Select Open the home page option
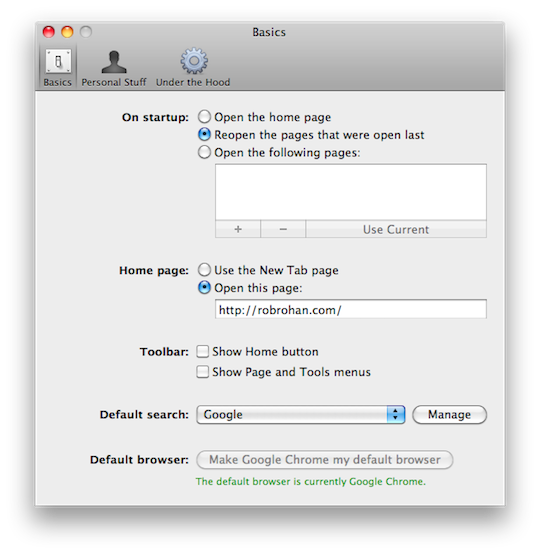Screen dimensions: 540x554 204,117
